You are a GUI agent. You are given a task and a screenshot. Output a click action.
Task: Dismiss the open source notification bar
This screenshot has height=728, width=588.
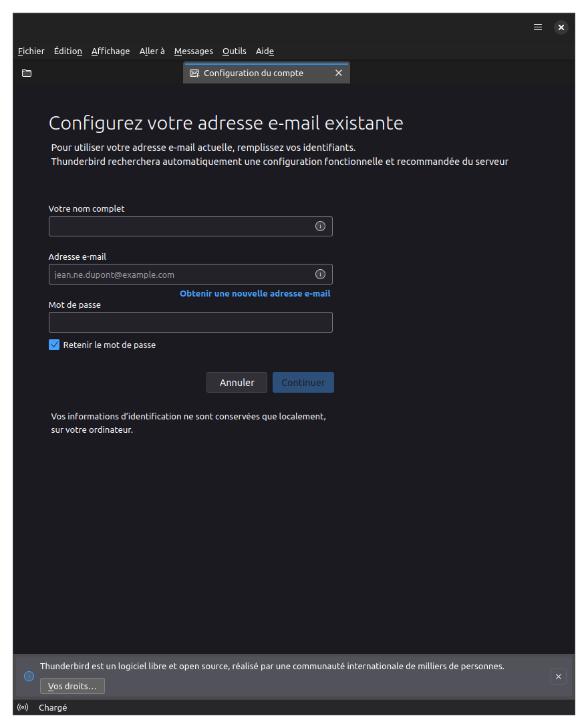click(x=559, y=677)
